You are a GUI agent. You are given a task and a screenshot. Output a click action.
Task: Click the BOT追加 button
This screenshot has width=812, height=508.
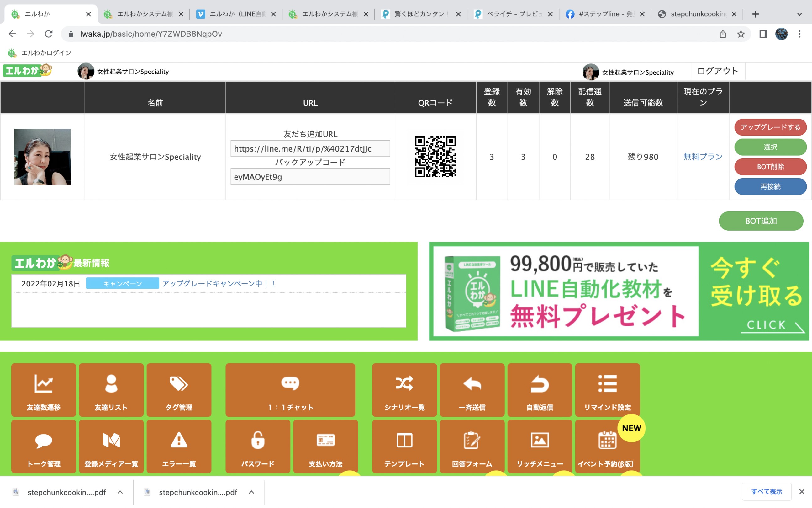[x=761, y=221]
